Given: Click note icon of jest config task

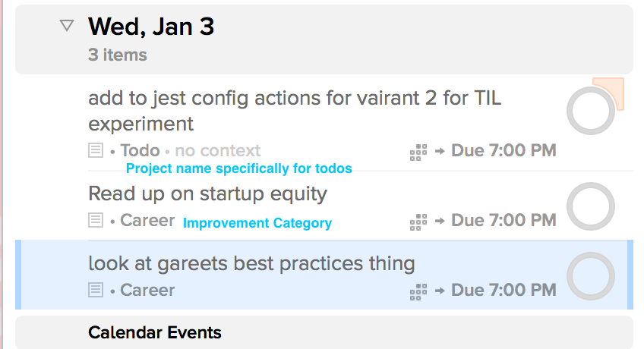Looking at the screenshot, I should pos(96,150).
